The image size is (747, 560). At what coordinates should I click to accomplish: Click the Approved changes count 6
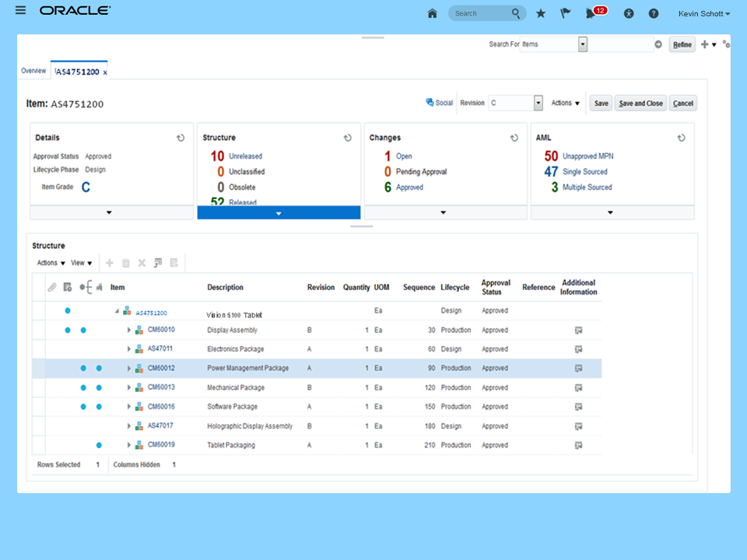coord(388,187)
